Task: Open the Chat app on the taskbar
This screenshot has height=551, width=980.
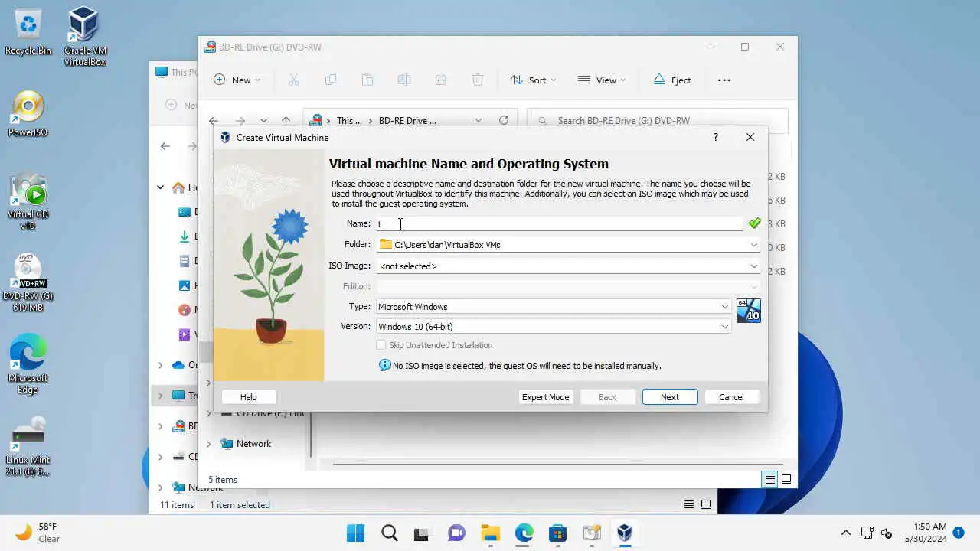Action: point(456,533)
